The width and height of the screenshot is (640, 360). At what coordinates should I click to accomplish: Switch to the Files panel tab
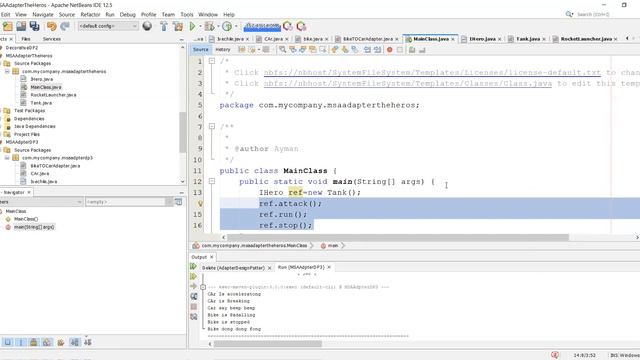[x=26, y=39]
